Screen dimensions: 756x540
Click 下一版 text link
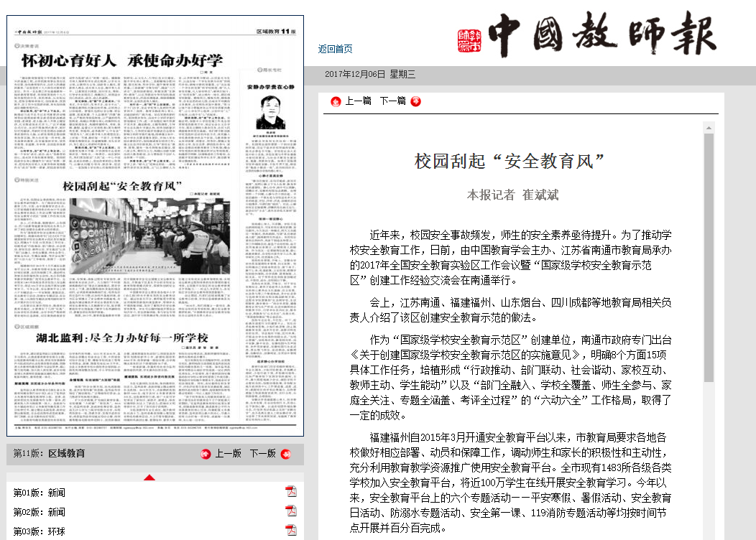[262, 454]
